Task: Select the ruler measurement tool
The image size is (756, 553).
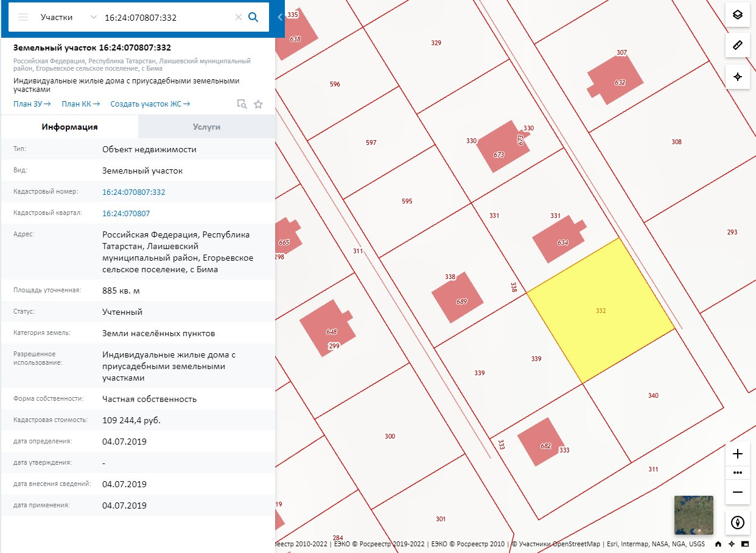Action: [738, 45]
